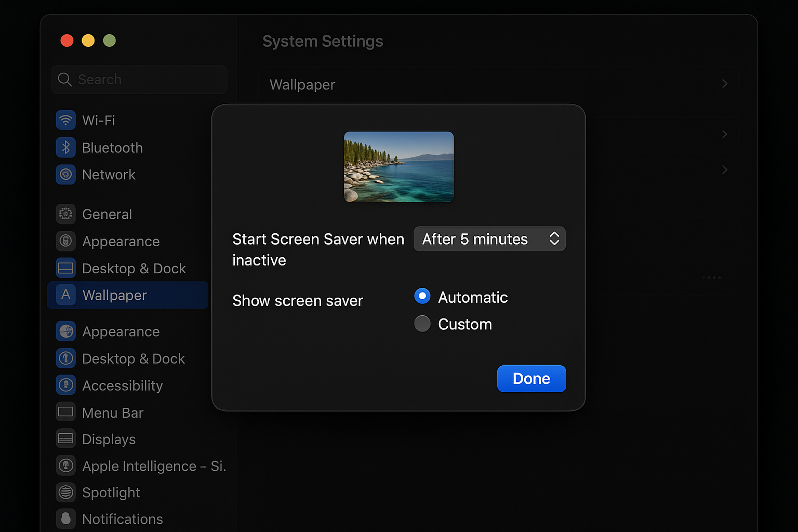Expand the Wallpaper row chevron
This screenshot has height=532, width=798.
(725, 84)
